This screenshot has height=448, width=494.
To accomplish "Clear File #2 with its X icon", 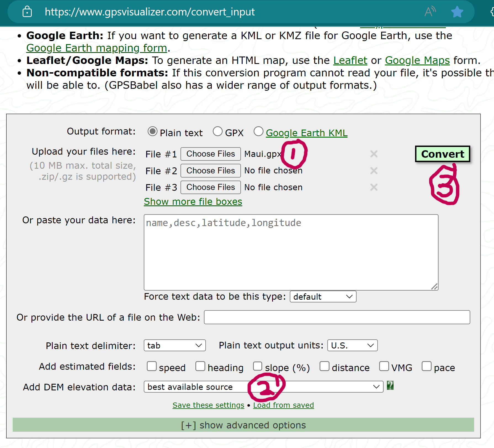I will (x=374, y=171).
